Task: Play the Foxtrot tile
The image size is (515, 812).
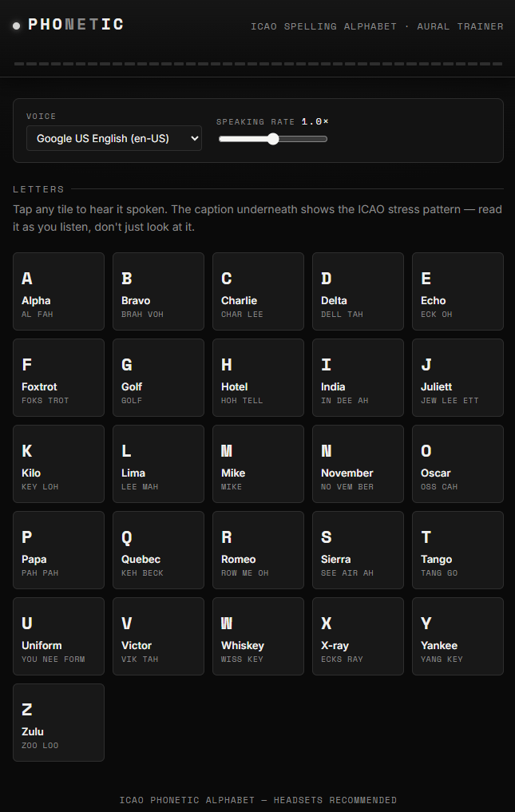Action: (58, 378)
